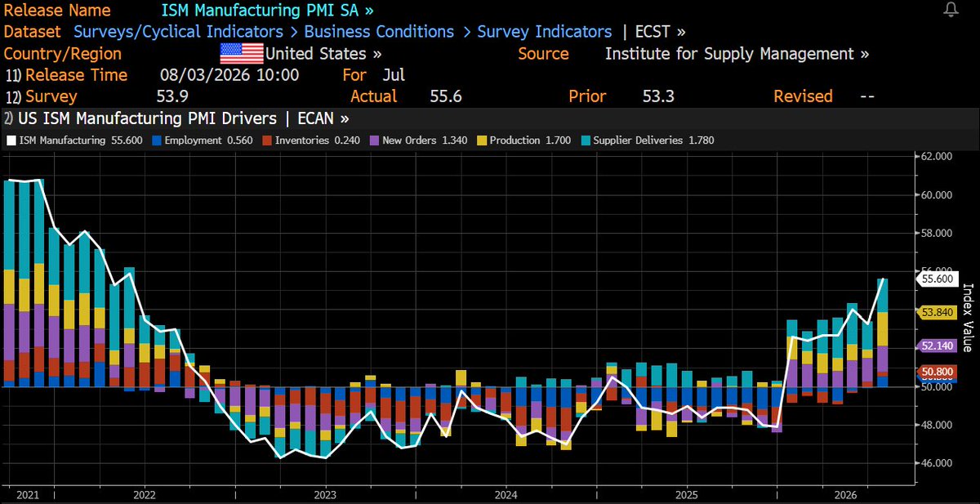980x504 pixels.
Task: Click the Index Value axis title
Action: pyautogui.click(x=969, y=319)
